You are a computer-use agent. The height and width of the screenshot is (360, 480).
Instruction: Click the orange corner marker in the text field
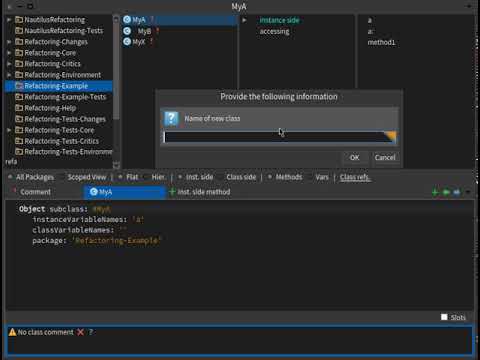(x=391, y=136)
